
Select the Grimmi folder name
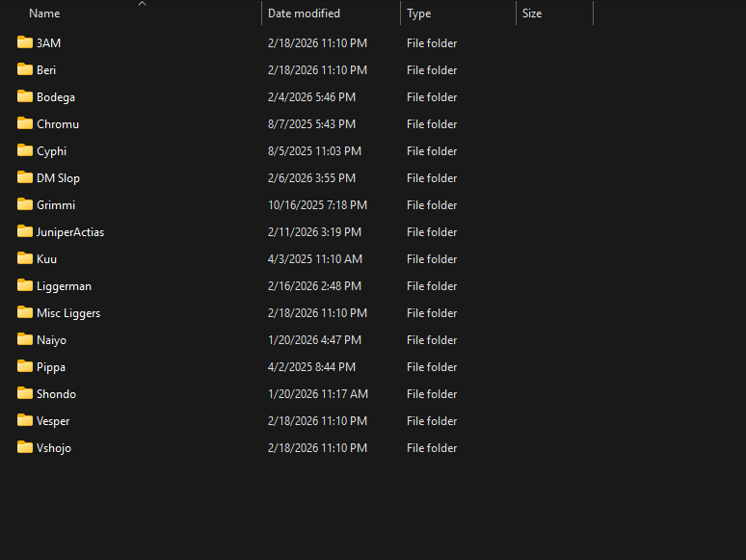click(x=56, y=205)
